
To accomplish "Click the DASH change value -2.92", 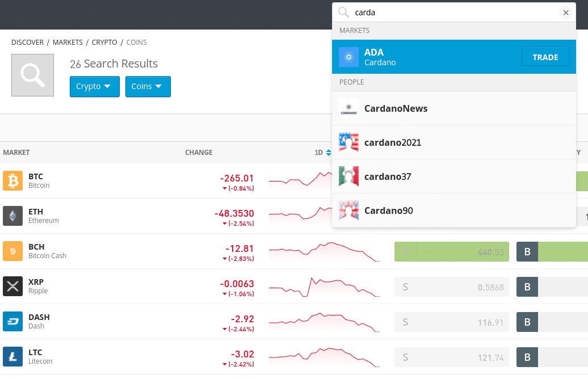I will point(242,319).
